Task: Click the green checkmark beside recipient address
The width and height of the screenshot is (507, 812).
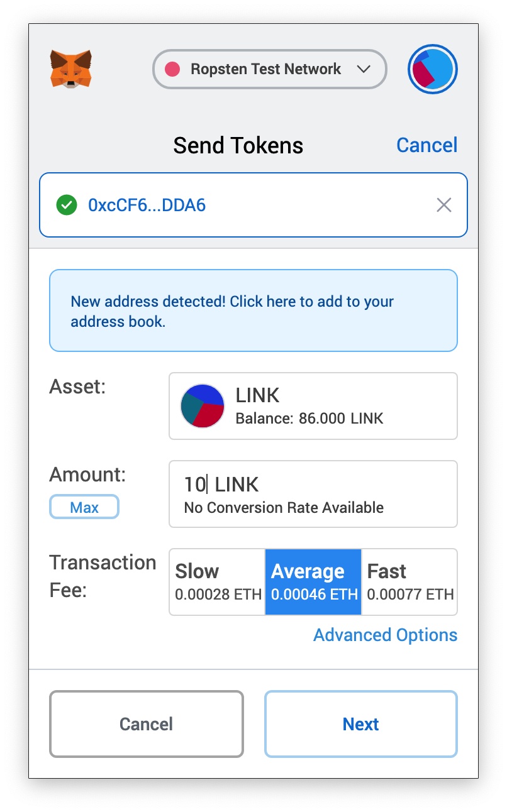Action: (x=67, y=205)
